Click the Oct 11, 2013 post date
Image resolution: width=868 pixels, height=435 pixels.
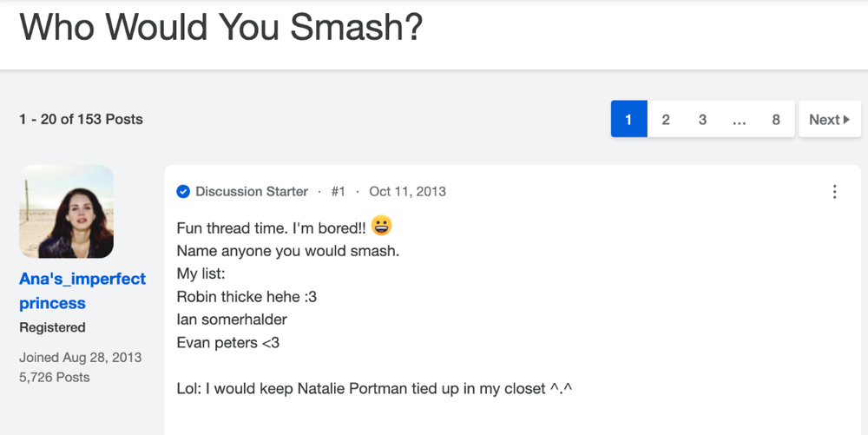coord(407,192)
